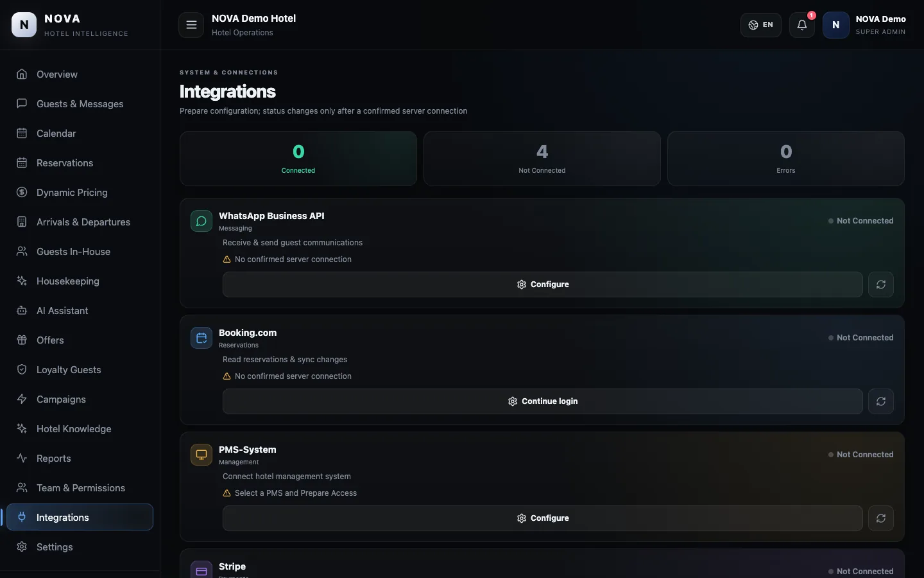This screenshot has width=924, height=578.
Task: Open the AI Assistant
Action: pyautogui.click(x=80, y=311)
